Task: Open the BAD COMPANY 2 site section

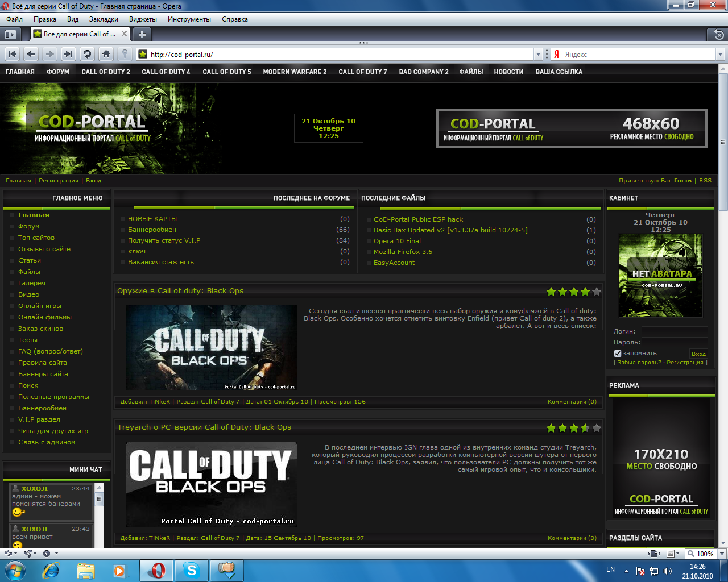Action: coord(424,72)
